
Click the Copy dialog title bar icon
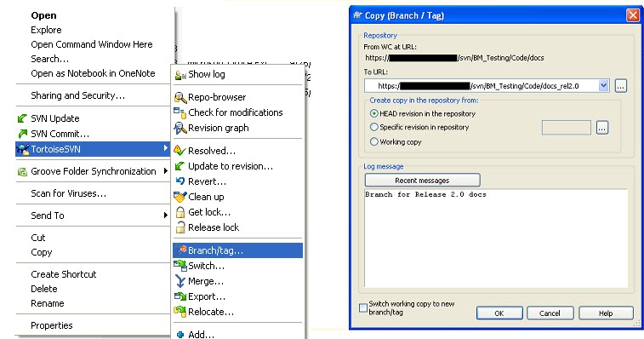pyautogui.click(x=357, y=15)
